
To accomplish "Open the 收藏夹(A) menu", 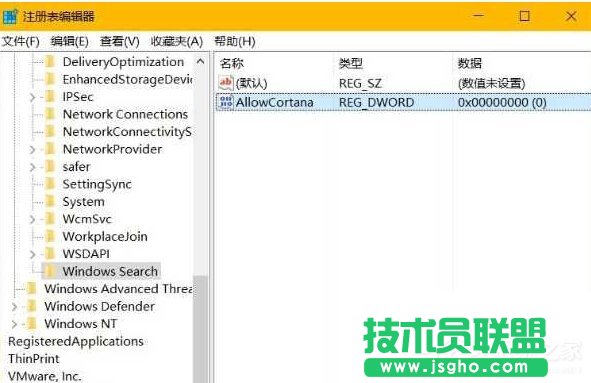I will (177, 41).
